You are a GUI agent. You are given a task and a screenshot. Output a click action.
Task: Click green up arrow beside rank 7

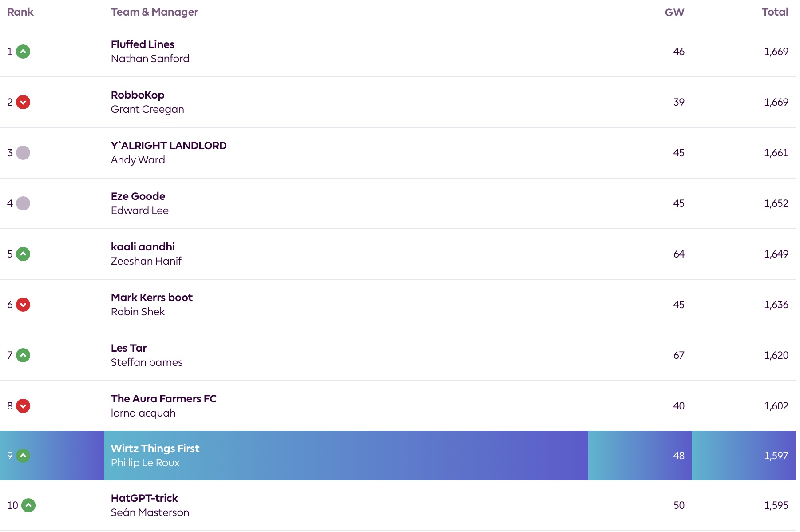tap(23, 355)
